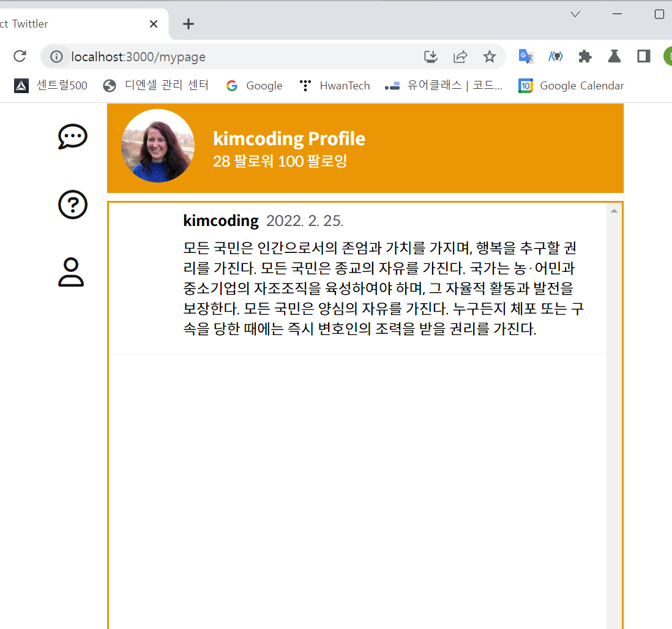Viewport: 672px width, 629px height.
Task: Open the Google Calendar bookmark
Action: point(571,86)
